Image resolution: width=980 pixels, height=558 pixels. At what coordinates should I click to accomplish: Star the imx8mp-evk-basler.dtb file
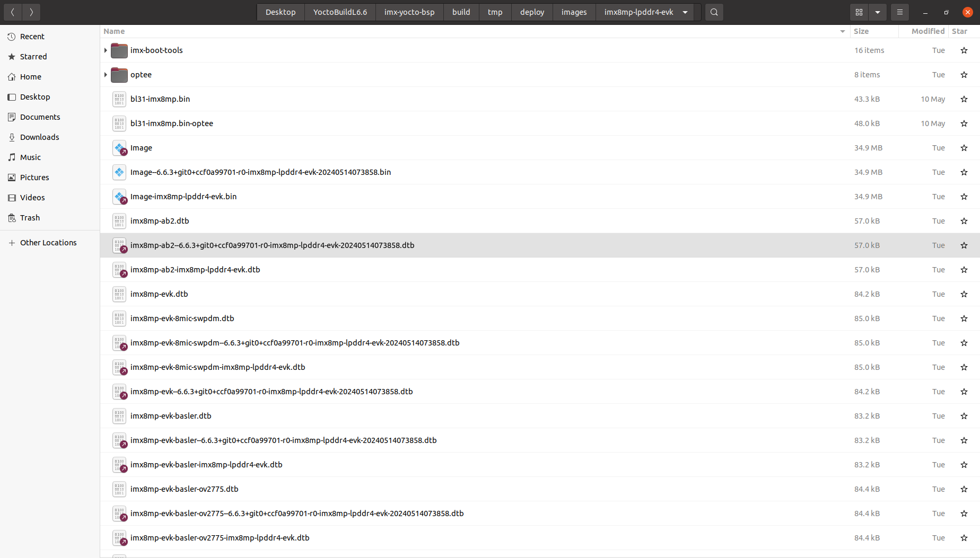964,416
